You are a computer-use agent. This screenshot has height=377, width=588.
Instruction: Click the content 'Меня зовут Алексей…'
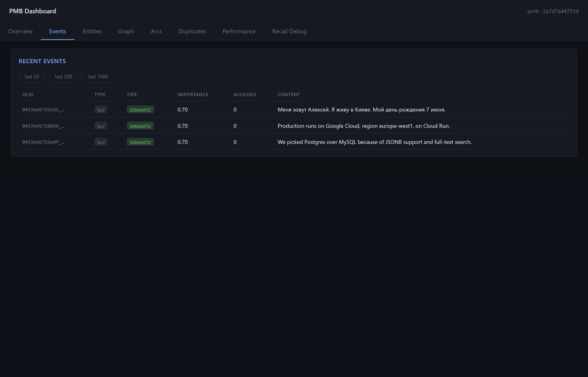[x=362, y=110]
